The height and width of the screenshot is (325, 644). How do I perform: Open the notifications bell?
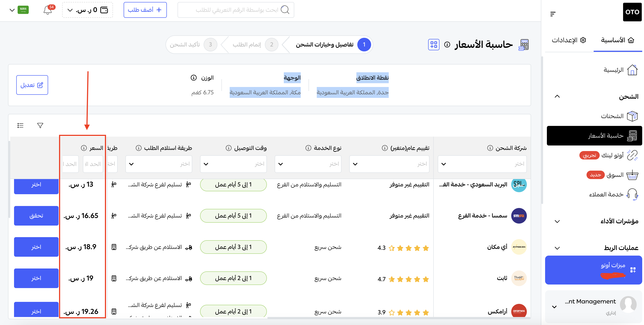point(47,10)
